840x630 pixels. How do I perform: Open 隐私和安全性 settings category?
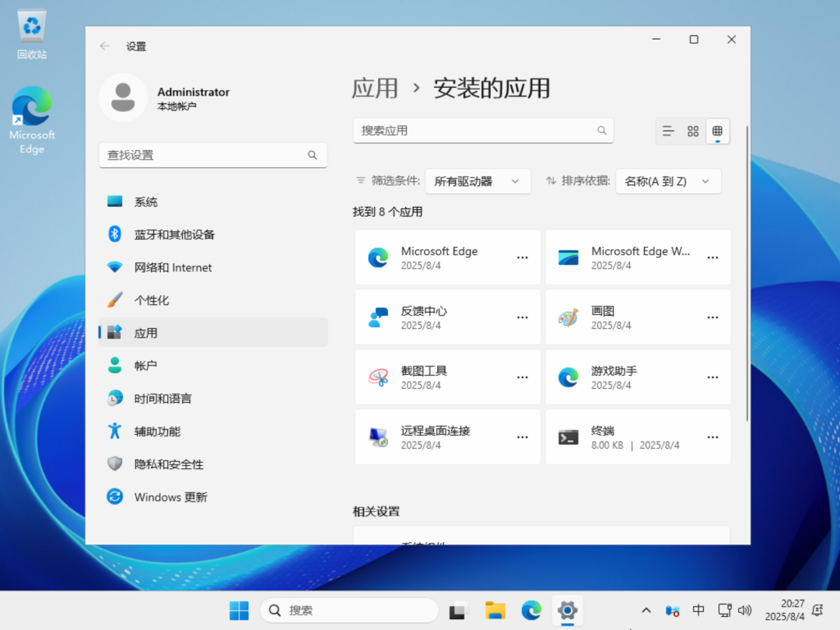pos(213,464)
